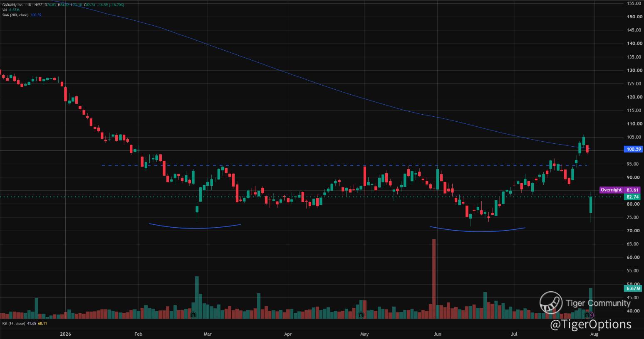Click the yellow RSI value 60.11
Viewport: 644px width, 339px height.
tap(42, 323)
